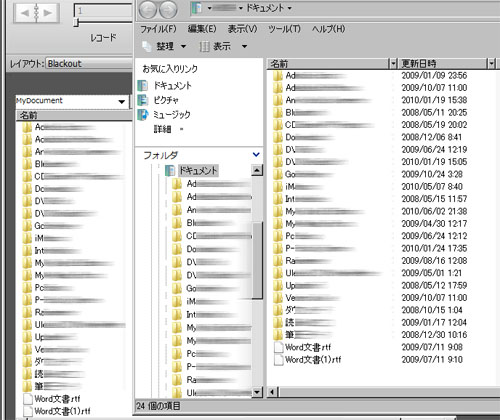Viewport: 500px width, 420px height.
Task: Click the ドキュメント breadcrumb dropdown arrow
Action: [x=289, y=8]
